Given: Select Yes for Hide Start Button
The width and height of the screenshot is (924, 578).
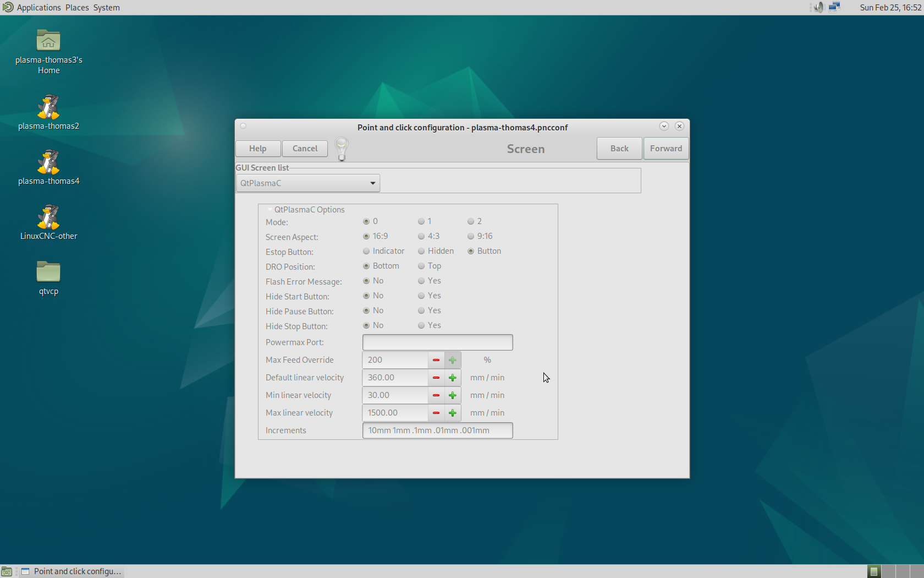Looking at the screenshot, I should (421, 296).
